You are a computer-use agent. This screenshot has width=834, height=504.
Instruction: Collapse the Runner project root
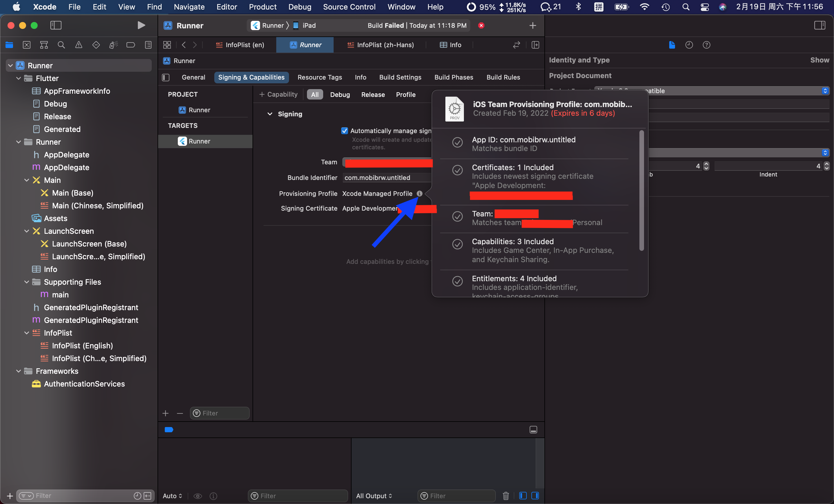point(10,66)
